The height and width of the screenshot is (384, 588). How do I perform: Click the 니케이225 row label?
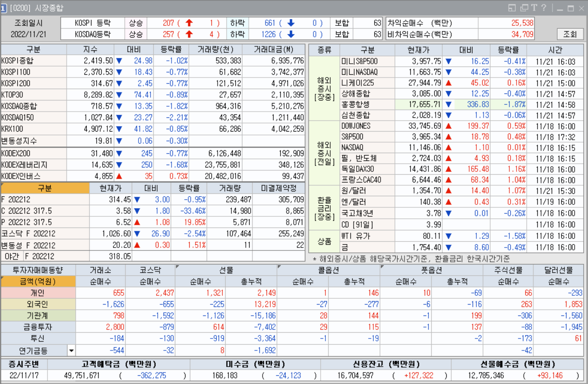(x=367, y=83)
